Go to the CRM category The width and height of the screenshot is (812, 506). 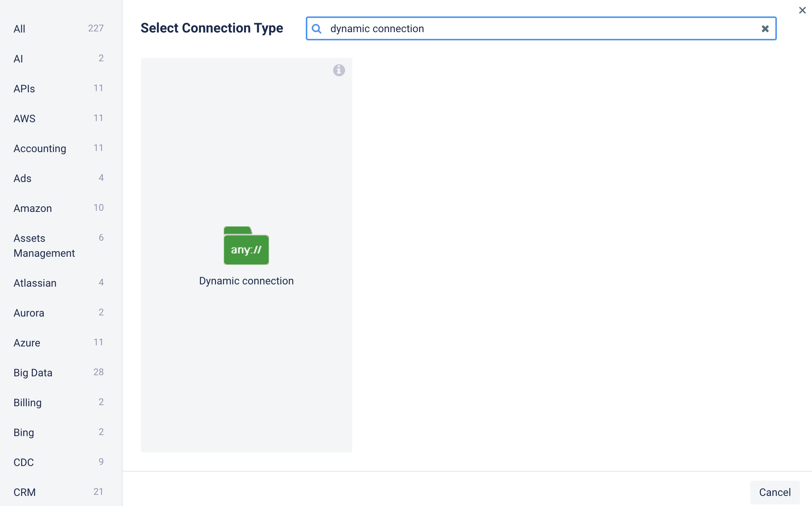click(x=59, y=492)
